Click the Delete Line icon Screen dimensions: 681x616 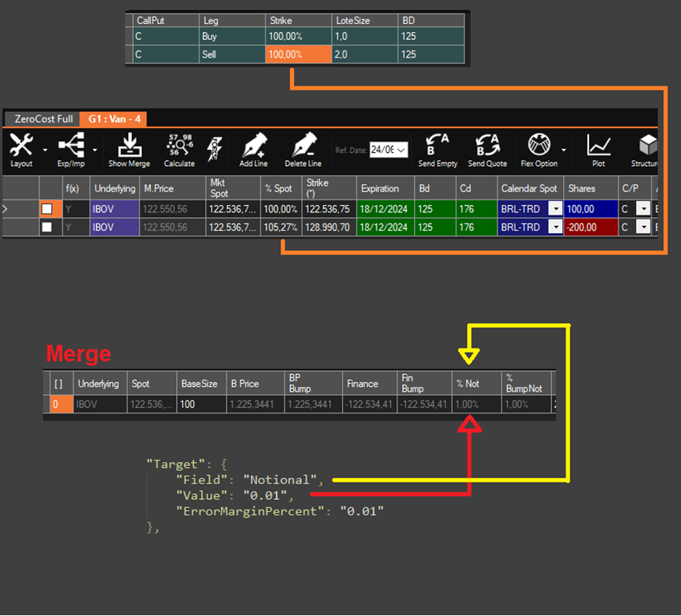(303, 147)
